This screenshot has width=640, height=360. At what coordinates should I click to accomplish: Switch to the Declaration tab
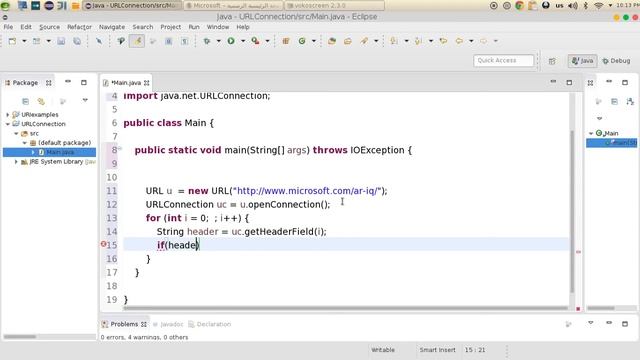pos(210,324)
